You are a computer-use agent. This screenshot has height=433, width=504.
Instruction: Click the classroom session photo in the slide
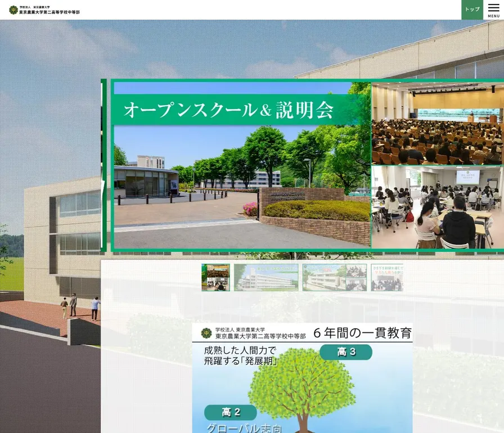tap(438, 207)
